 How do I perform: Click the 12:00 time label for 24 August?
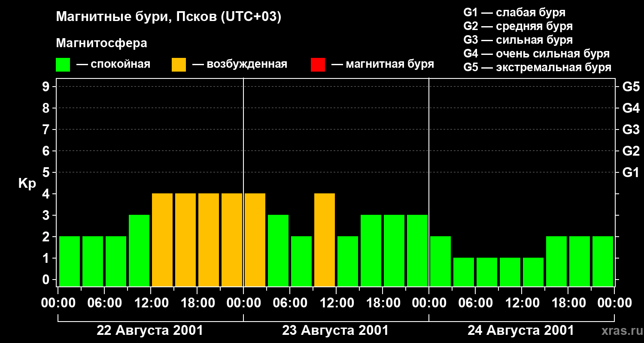coord(522,303)
